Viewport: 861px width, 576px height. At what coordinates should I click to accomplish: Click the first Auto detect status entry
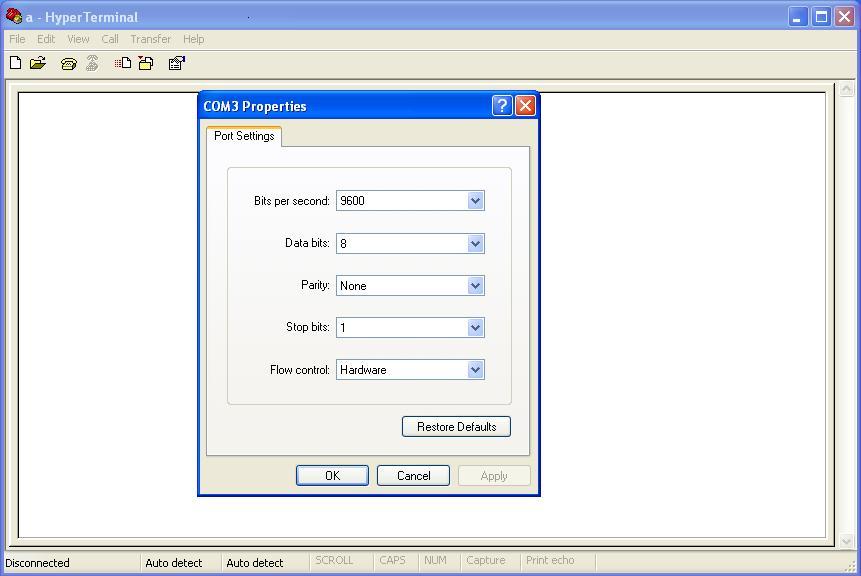tap(174, 563)
